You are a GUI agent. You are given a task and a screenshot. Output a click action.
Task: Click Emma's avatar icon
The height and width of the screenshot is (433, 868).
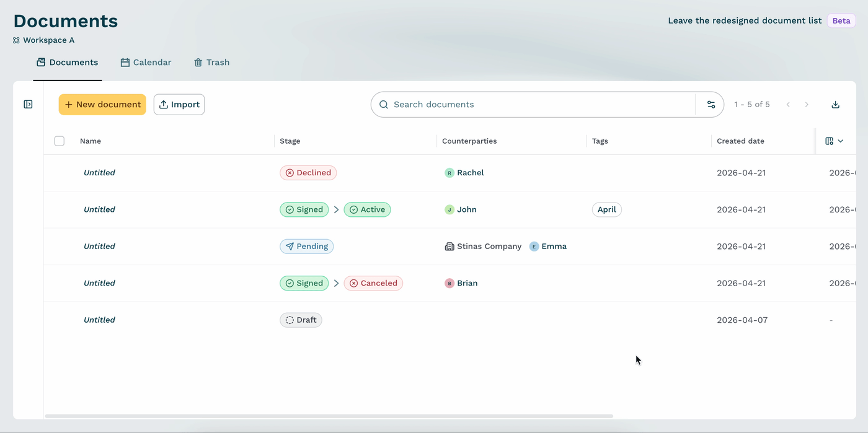click(534, 247)
